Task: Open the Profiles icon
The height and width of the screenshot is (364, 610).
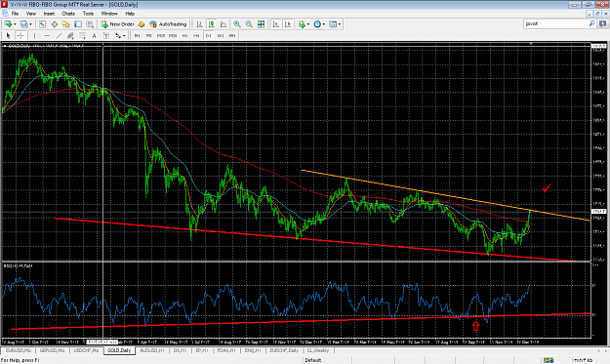Action: pyautogui.click(x=23, y=24)
